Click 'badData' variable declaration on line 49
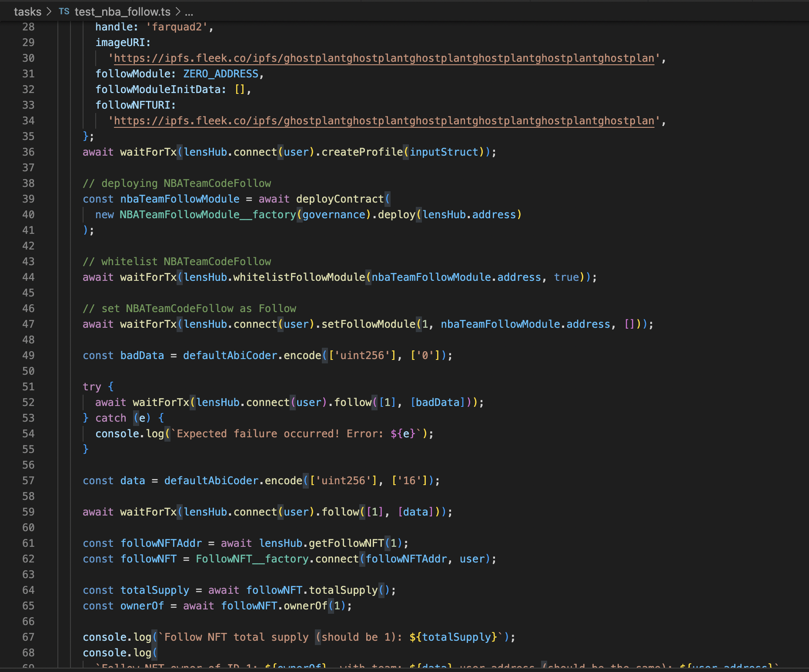The height and width of the screenshot is (672, 809). [x=142, y=356]
